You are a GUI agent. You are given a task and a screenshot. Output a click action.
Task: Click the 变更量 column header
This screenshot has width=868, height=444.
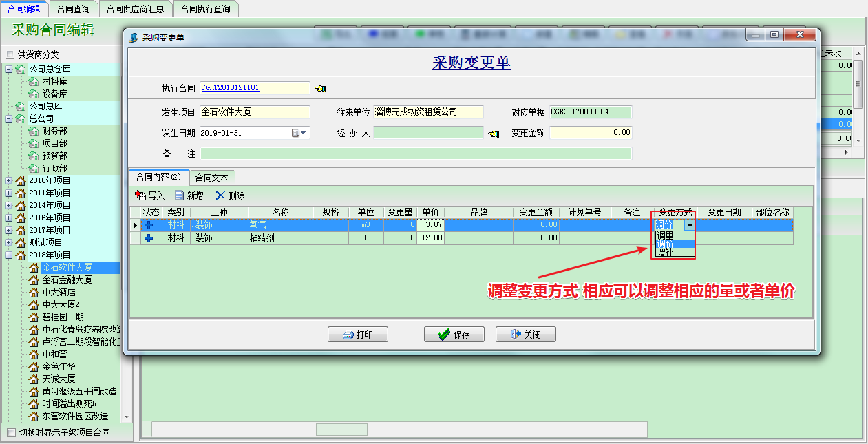click(400, 213)
